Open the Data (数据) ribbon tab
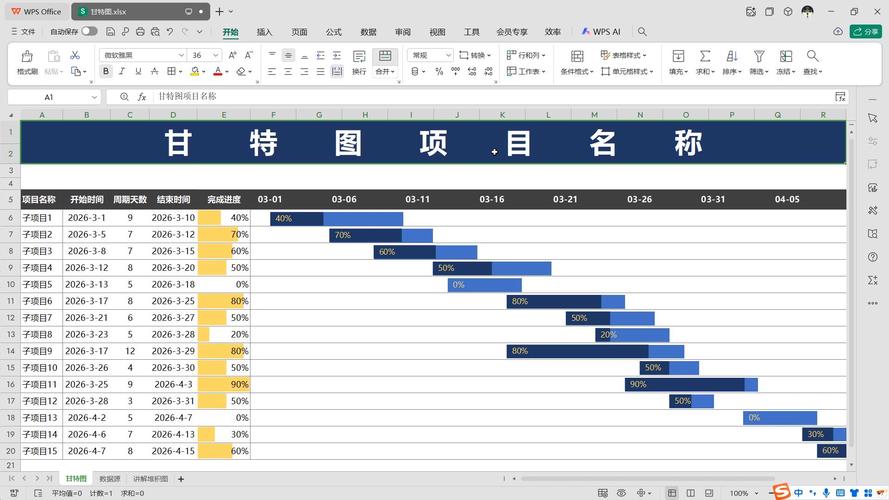Screen dimensions: 889x500 tap(368, 32)
